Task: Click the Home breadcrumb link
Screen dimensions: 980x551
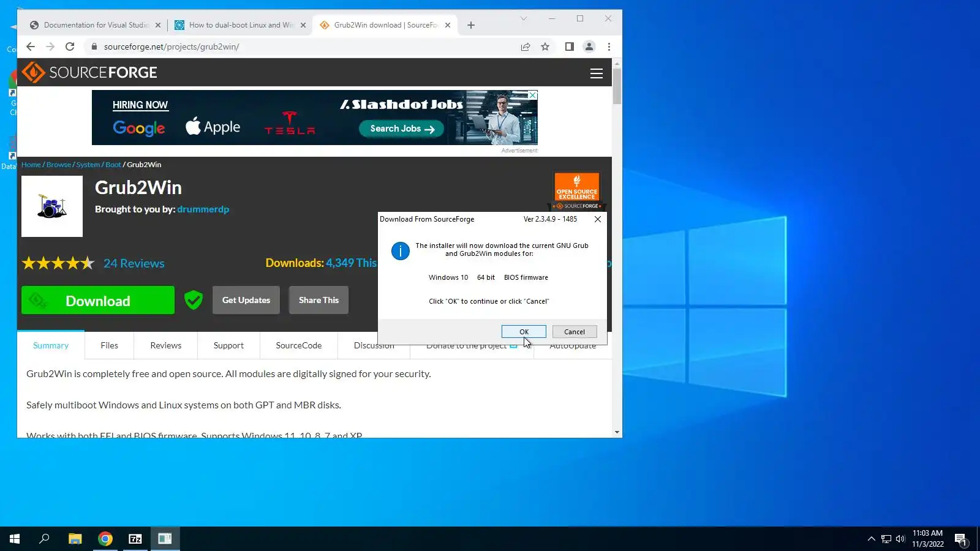Action: [x=31, y=165]
